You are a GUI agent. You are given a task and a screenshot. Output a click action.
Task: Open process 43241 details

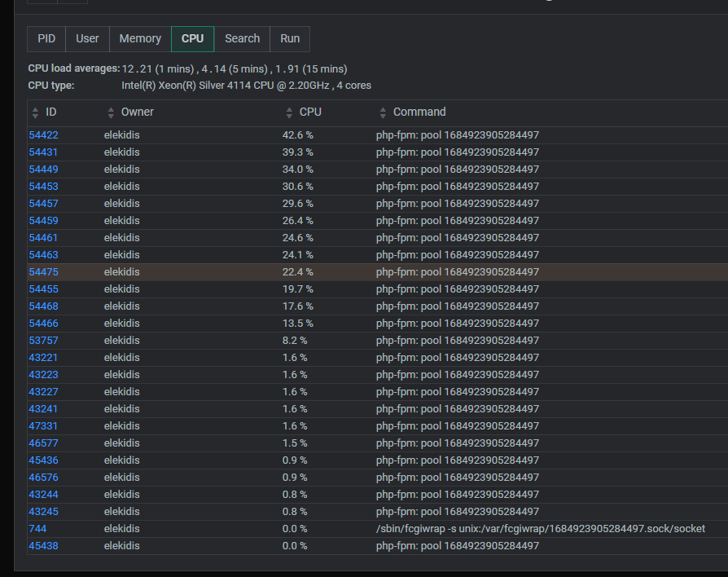(x=44, y=409)
